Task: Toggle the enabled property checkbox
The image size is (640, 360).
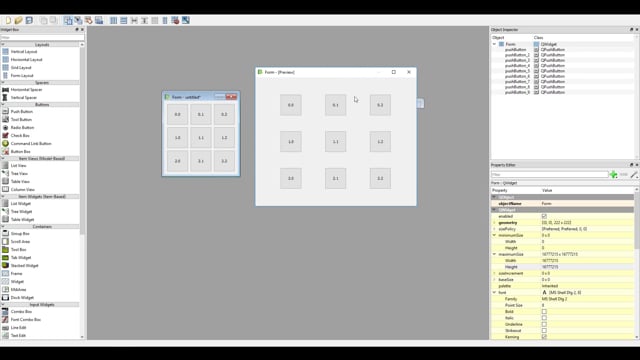Action: coord(544,216)
